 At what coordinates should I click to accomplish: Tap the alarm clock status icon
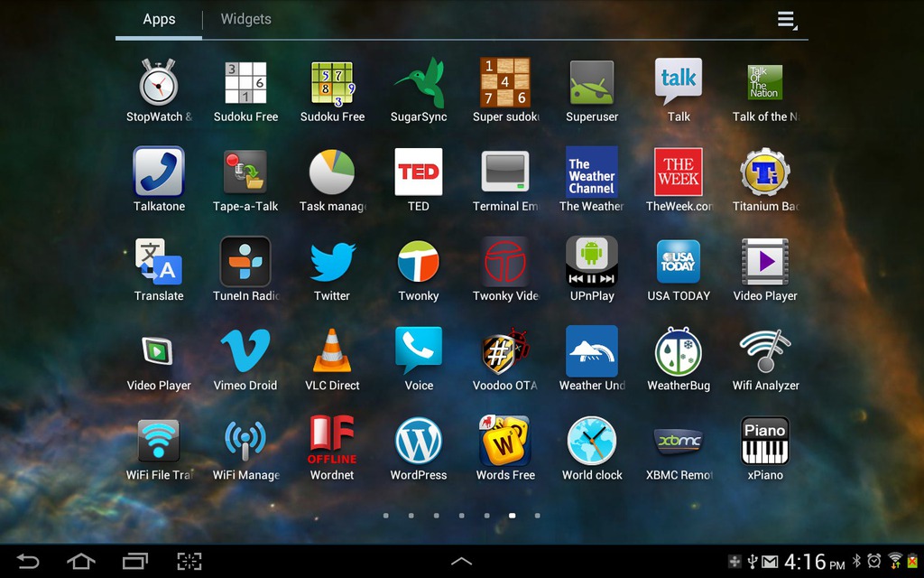(x=874, y=561)
